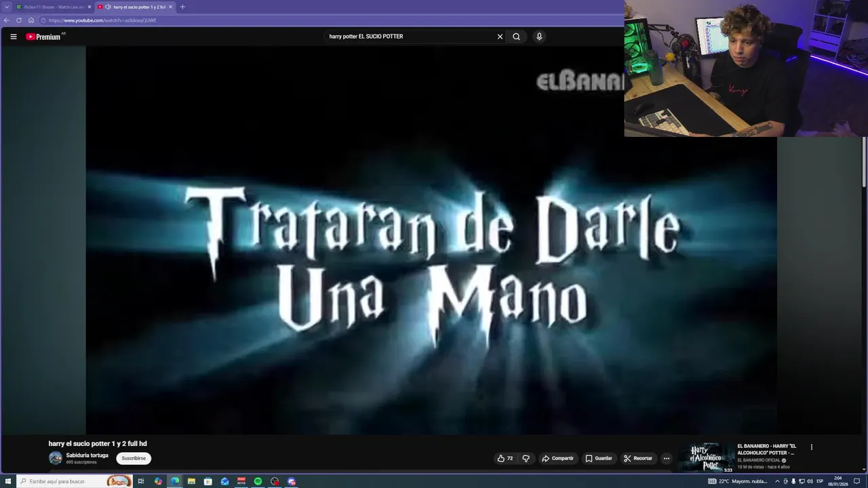Open EL BANANERO OFICIAL channel link
This screenshot has width=868, height=488.
coord(759,460)
